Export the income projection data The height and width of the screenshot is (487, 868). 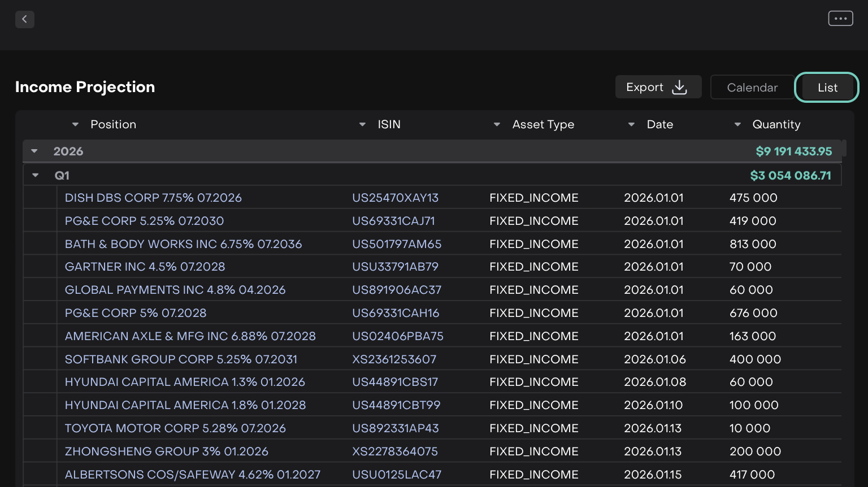coord(658,87)
